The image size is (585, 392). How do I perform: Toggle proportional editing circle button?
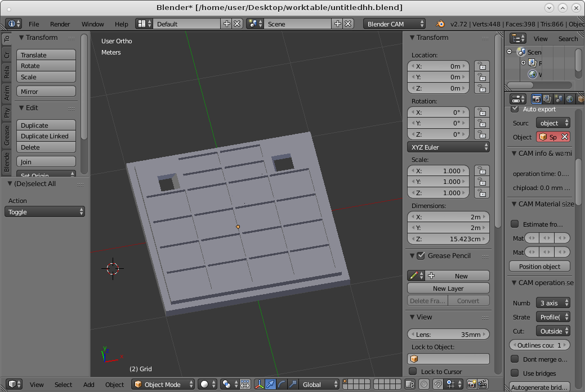[x=424, y=384]
